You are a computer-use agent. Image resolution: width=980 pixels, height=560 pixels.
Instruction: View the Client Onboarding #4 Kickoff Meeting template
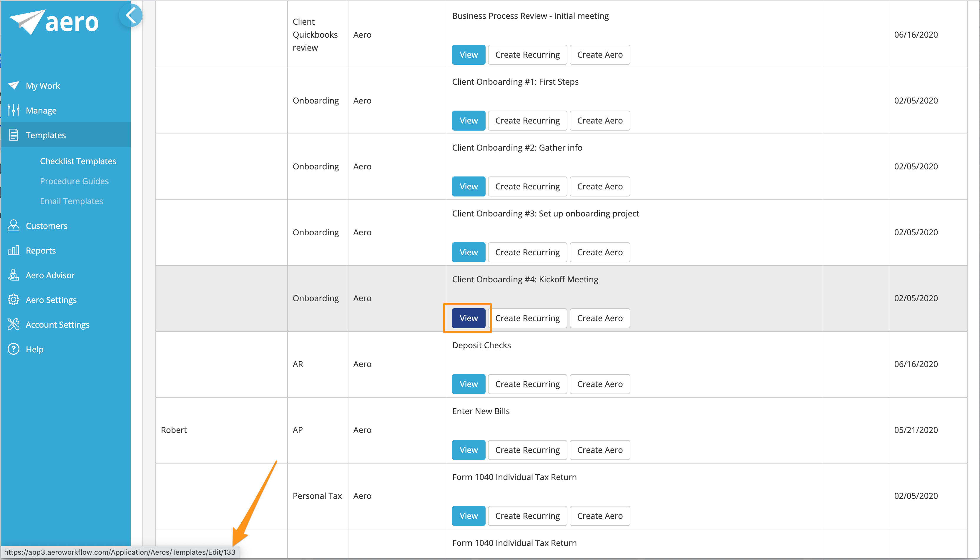pos(468,318)
